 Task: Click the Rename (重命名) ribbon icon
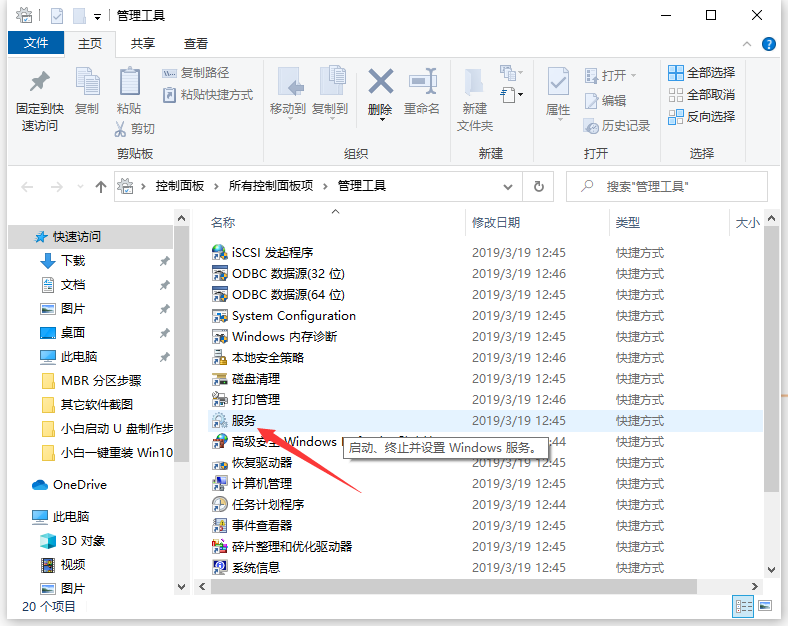pos(422,82)
